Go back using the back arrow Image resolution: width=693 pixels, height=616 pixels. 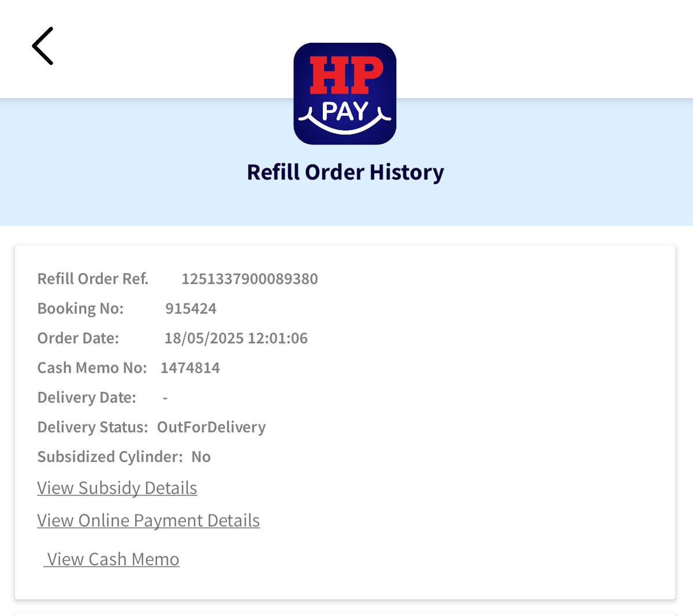pyautogui.click(x=43, y=46)
